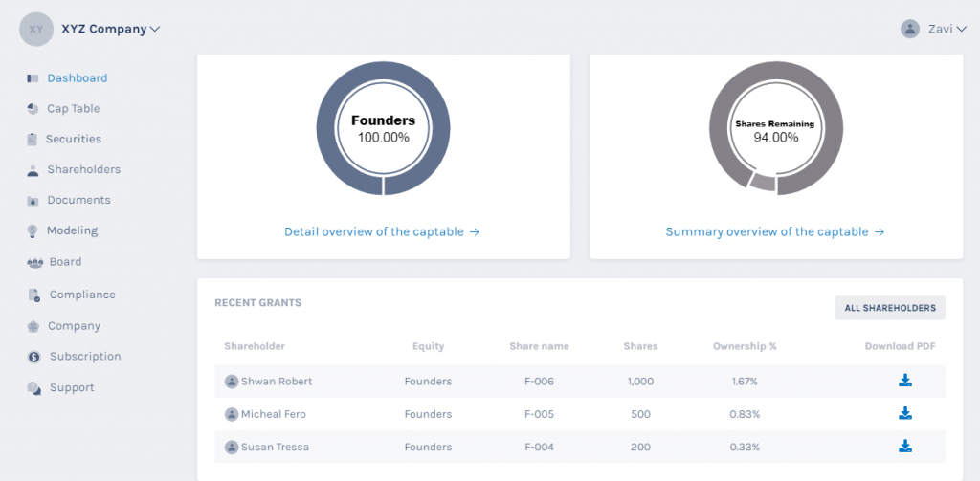The image size is (980, 481).
Task: Click the Modeling lightbulb icon
Action: click(33, 231)
